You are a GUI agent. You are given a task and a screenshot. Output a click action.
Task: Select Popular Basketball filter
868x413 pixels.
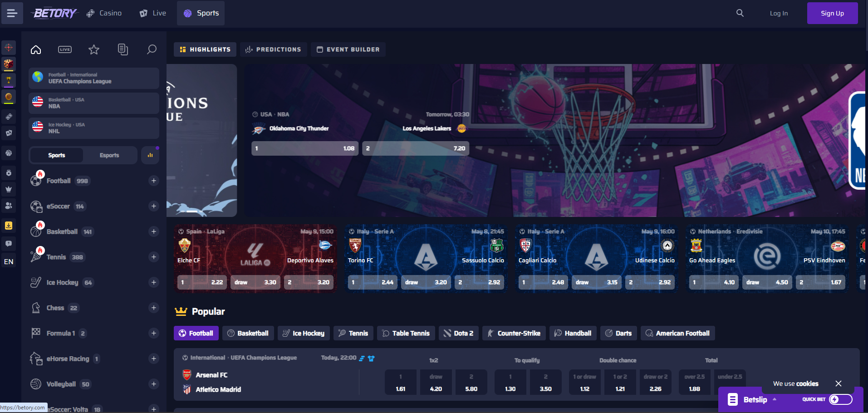[248, 333]
